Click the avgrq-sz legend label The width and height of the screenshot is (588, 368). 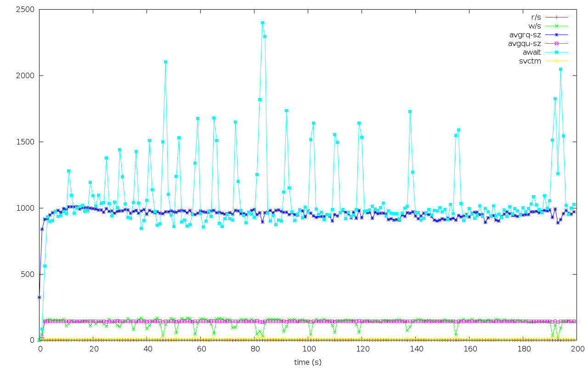click(x=525, y=34)
